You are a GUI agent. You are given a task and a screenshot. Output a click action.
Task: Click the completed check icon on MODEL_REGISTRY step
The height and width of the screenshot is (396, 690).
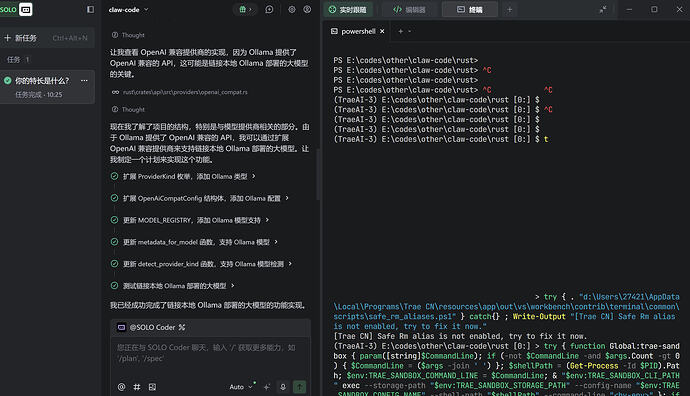[114, 220]
